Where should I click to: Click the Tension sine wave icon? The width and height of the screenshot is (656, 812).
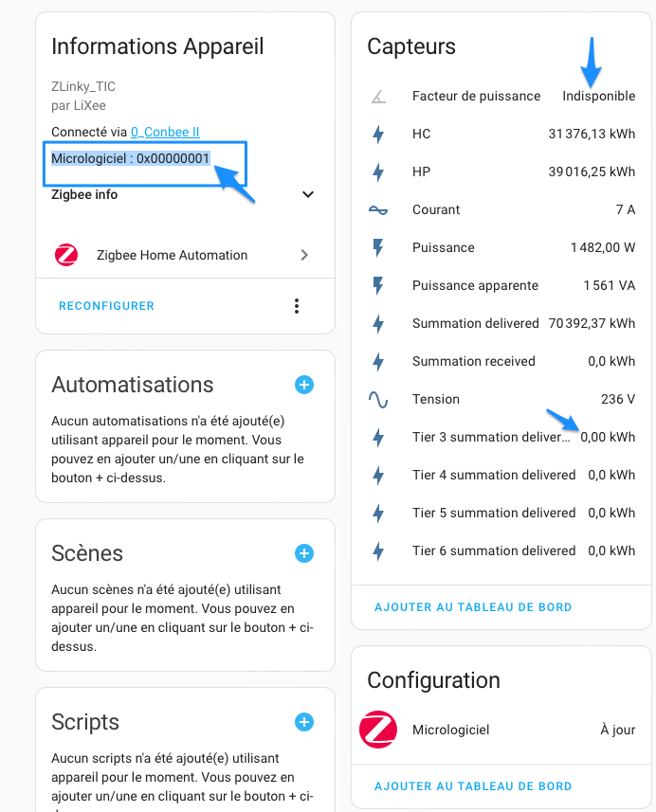(x=378, y=399)
